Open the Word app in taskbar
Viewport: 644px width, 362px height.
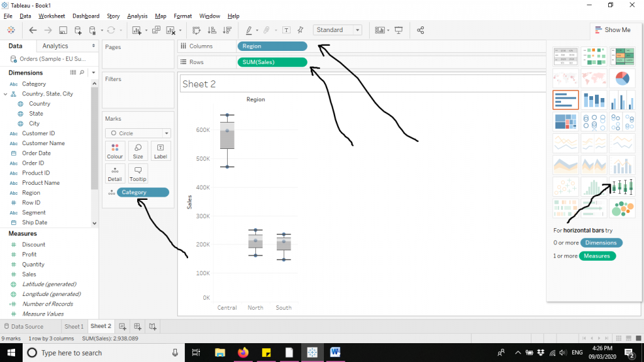(335, 353)
